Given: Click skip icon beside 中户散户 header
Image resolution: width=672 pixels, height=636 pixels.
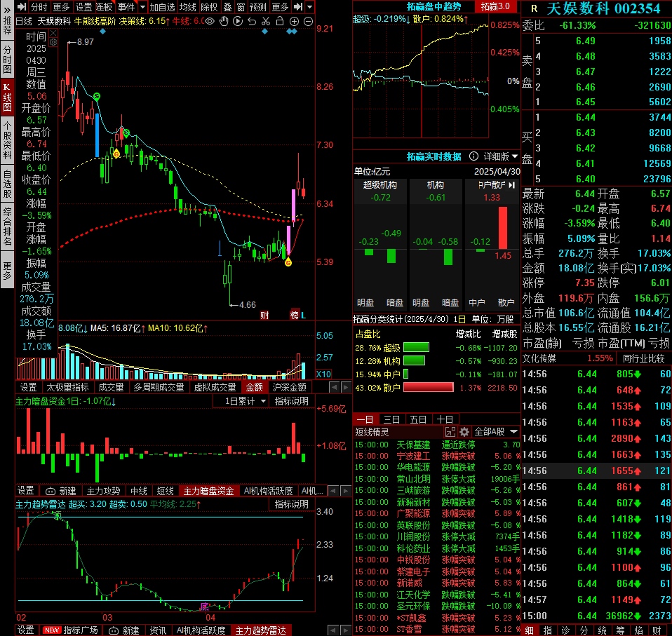Looking at the screenshot, I should coord(511,185).
